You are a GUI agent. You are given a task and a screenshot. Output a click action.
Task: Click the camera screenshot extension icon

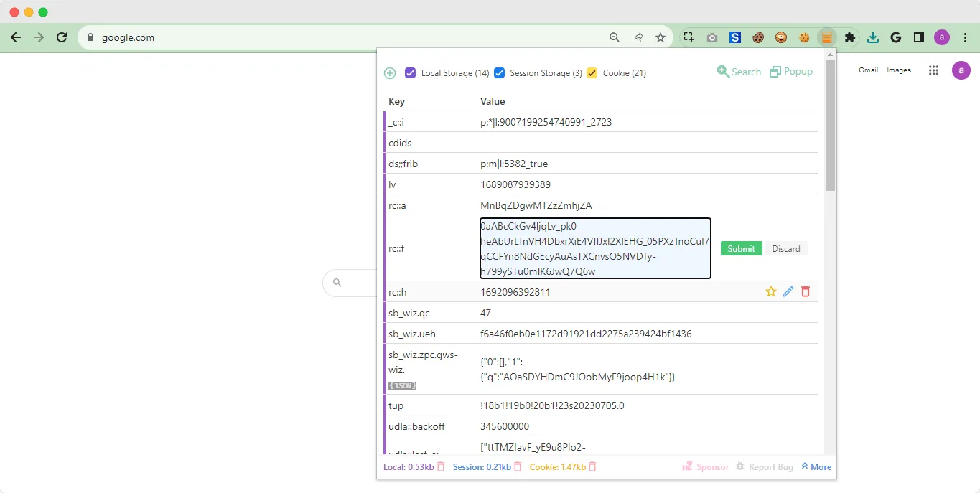(x=712, y=37)
